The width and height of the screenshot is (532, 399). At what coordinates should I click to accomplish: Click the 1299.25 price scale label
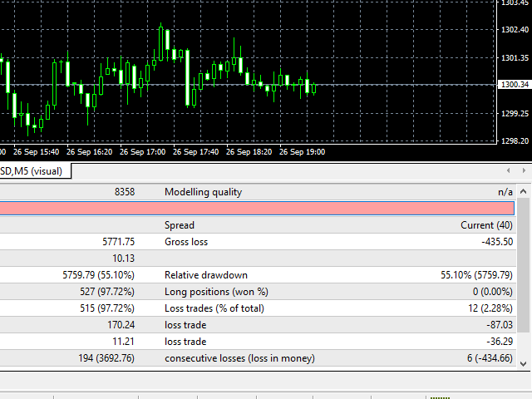coord(515,114)
